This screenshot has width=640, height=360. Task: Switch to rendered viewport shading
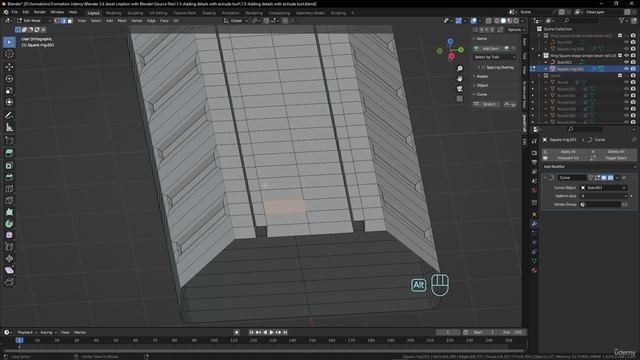tap(516, 20)
